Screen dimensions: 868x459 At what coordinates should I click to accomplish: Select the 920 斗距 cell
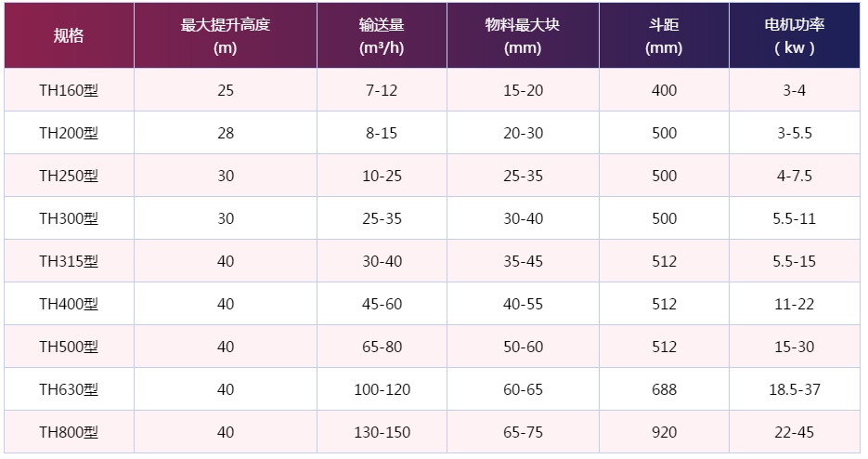click(x=664, y=432)
